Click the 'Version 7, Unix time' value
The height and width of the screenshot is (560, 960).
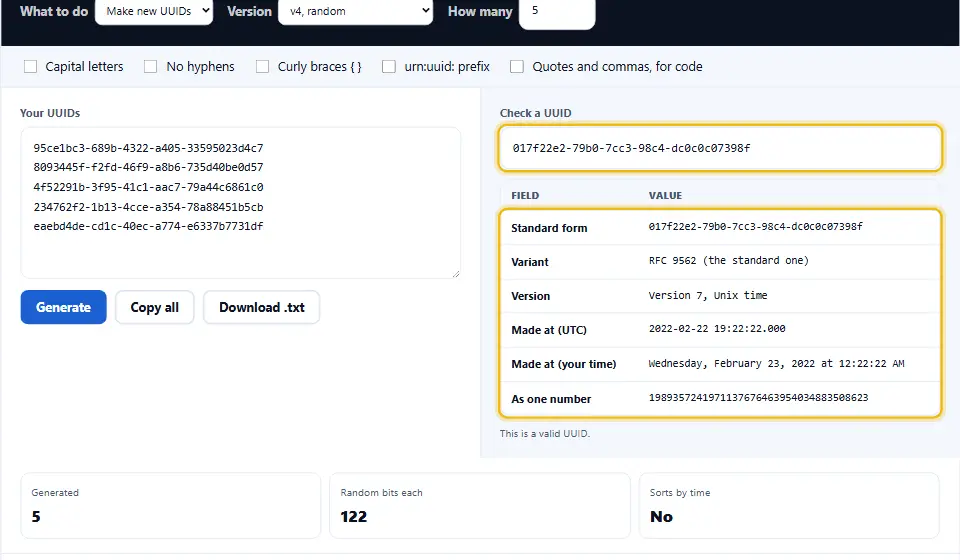(708, 296)
